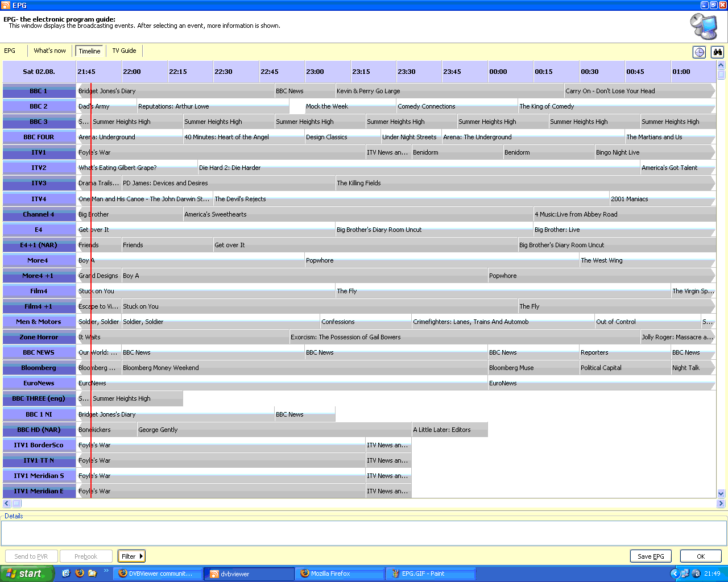Open the TV Guide tab
Image resolution: width=728 pixels, height=582 pixels.
124,51
